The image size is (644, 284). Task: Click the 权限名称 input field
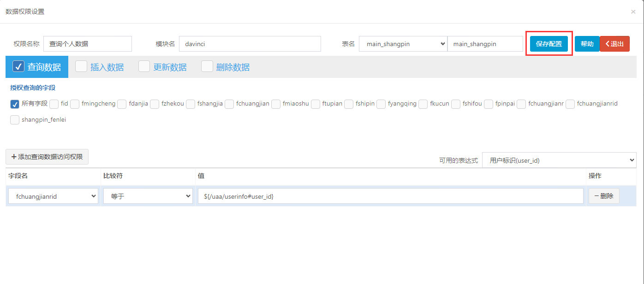tap(88, 44)
